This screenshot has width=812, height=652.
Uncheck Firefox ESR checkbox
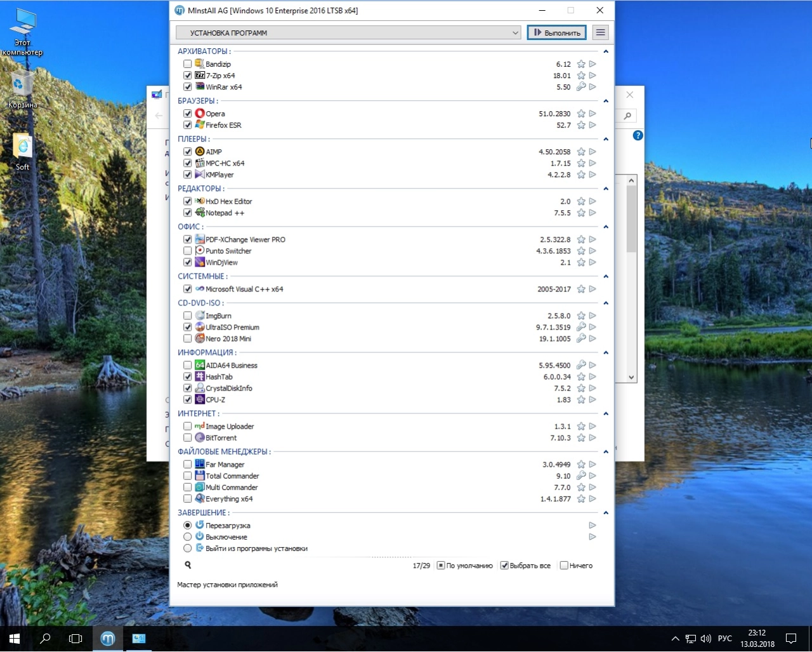click(188, 125)
